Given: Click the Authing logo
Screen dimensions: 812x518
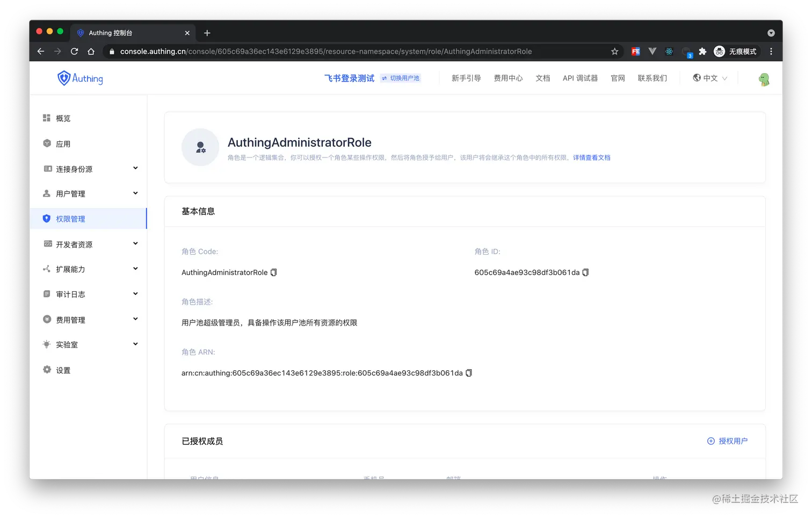Looking at the screenshot, I should click(80, 78).
